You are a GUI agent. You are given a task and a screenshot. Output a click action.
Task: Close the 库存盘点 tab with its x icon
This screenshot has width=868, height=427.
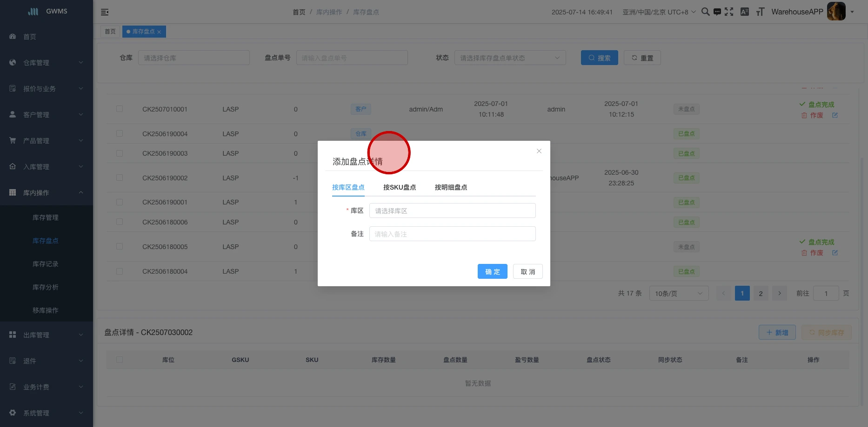coord(159,32)
